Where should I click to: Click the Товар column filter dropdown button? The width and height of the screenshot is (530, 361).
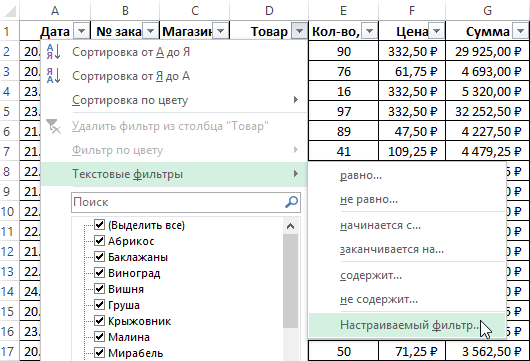coord(299,31)
